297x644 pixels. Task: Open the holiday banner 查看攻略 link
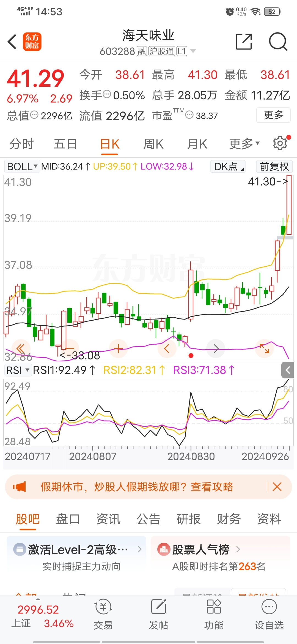pyautogui.click(x=212, y=487)
